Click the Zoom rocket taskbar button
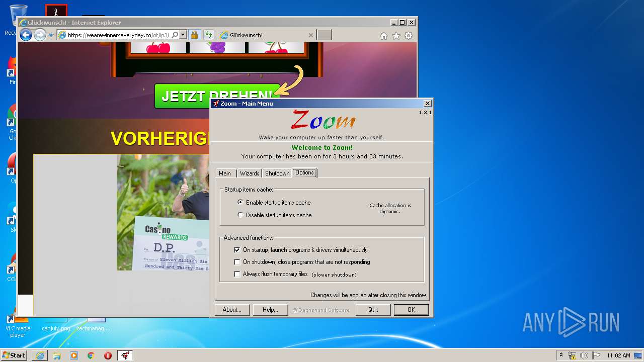The height and width of the screenshot is (362, 644). point(125,355)
